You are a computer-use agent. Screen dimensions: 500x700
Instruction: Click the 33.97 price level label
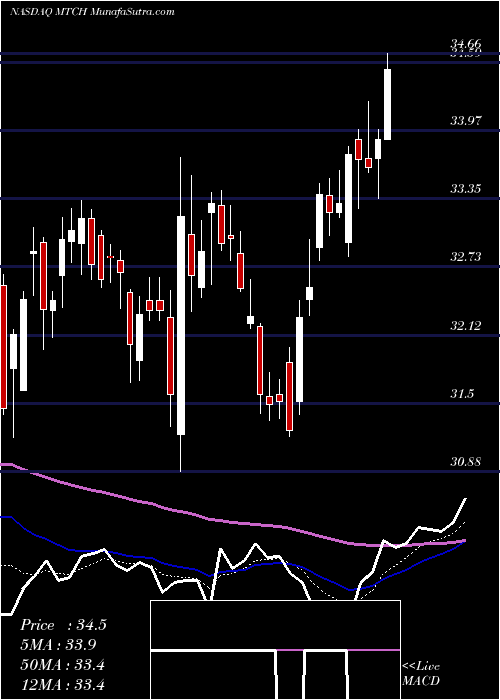[x=466, y=120]
